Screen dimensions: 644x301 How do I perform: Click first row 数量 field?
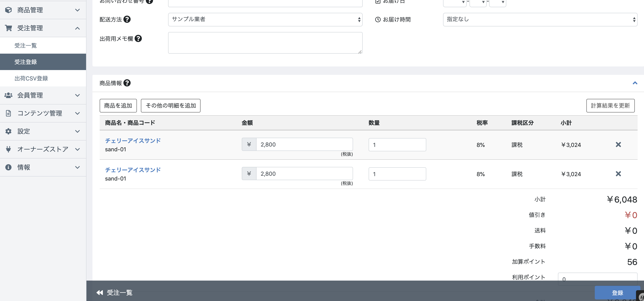click(397, 144)
